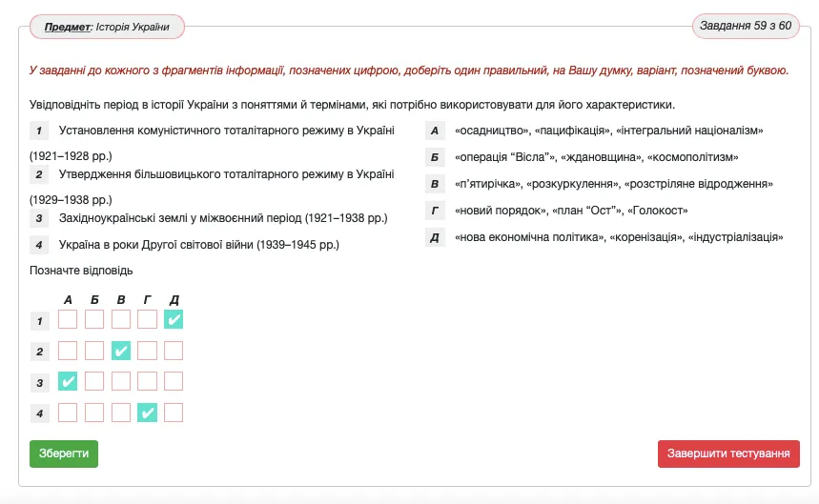Check the В checkbox in row 4

[x=121, y=413]
